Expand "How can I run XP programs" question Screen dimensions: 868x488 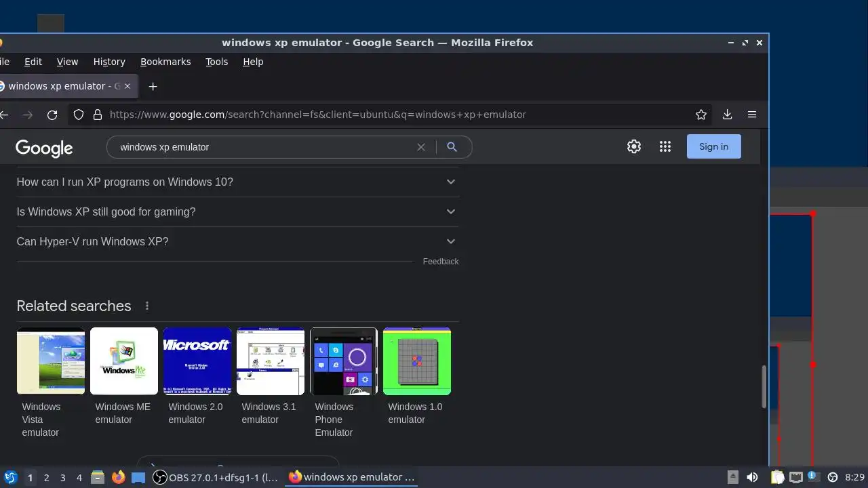click(x=237, y=182)
